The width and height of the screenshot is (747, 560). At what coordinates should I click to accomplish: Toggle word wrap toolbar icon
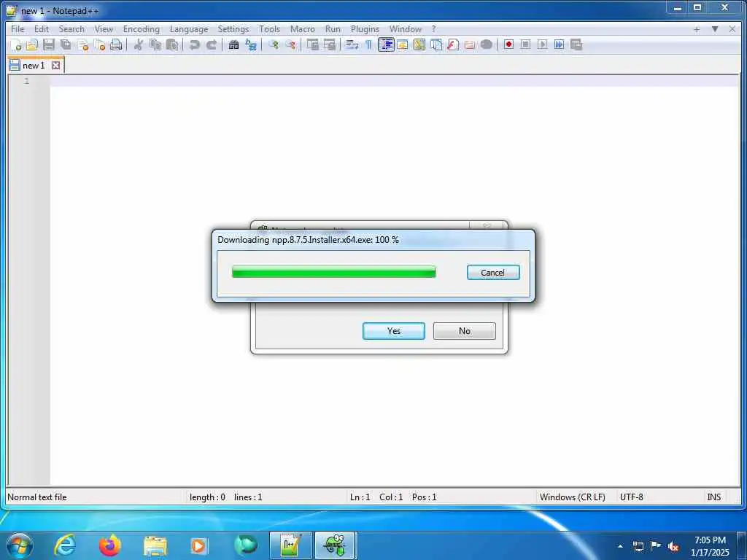[x=352, y=44]
